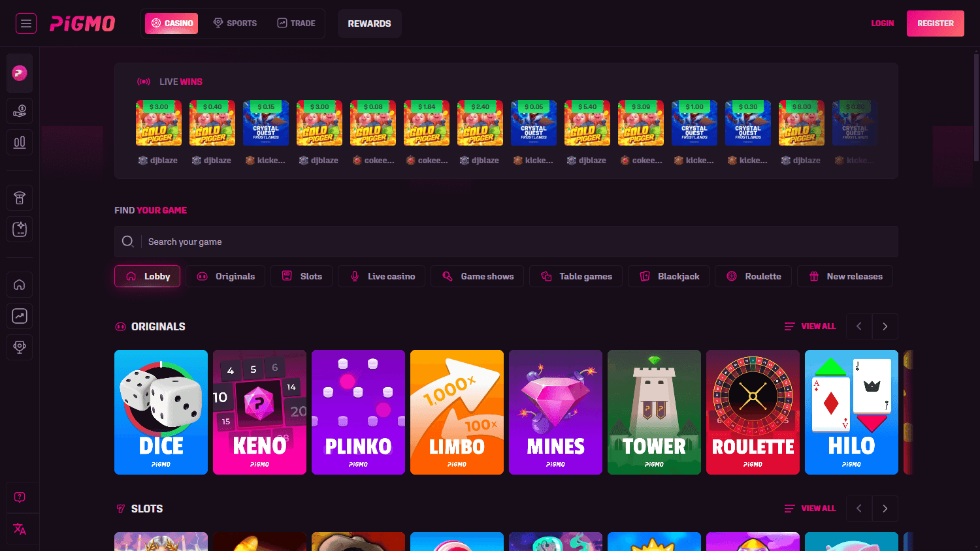The image size is (980, 551).
Task: Switch to the Trade section
Action: coord(296,24)
